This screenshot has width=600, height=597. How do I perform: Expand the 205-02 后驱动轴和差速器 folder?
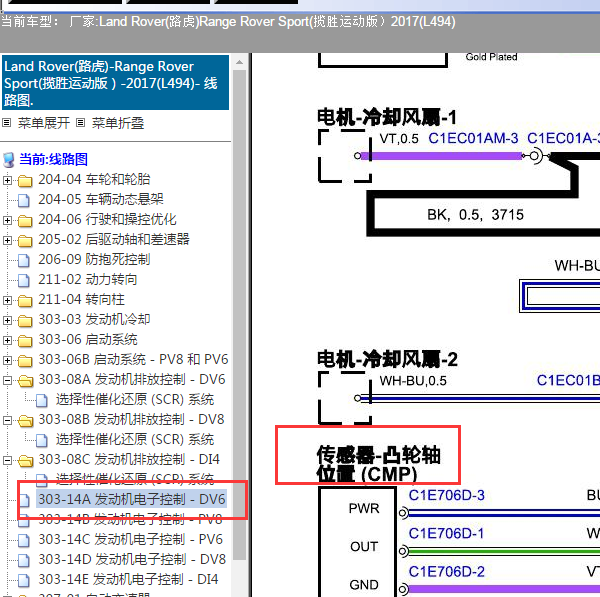(7, 240)
